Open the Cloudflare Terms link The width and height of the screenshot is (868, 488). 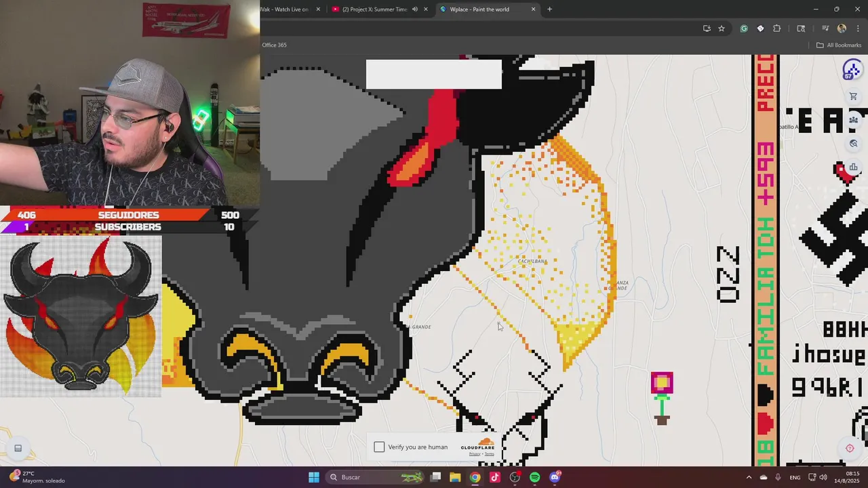(x=489, y=454)
